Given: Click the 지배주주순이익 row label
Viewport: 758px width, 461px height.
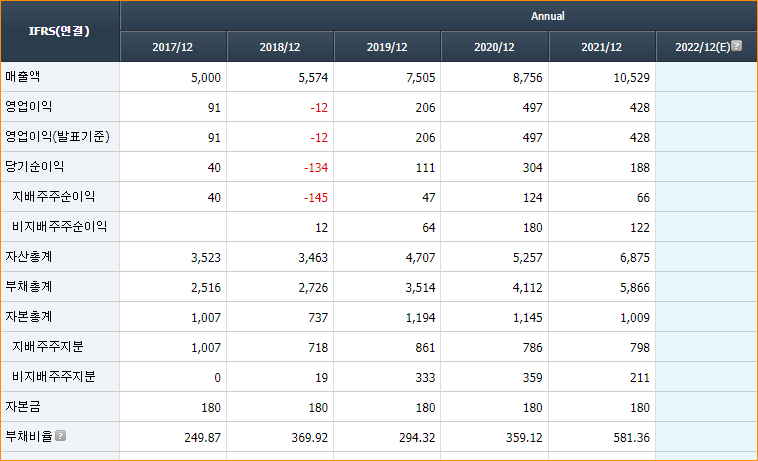Looking at the screenshot, I should [53, 196].
